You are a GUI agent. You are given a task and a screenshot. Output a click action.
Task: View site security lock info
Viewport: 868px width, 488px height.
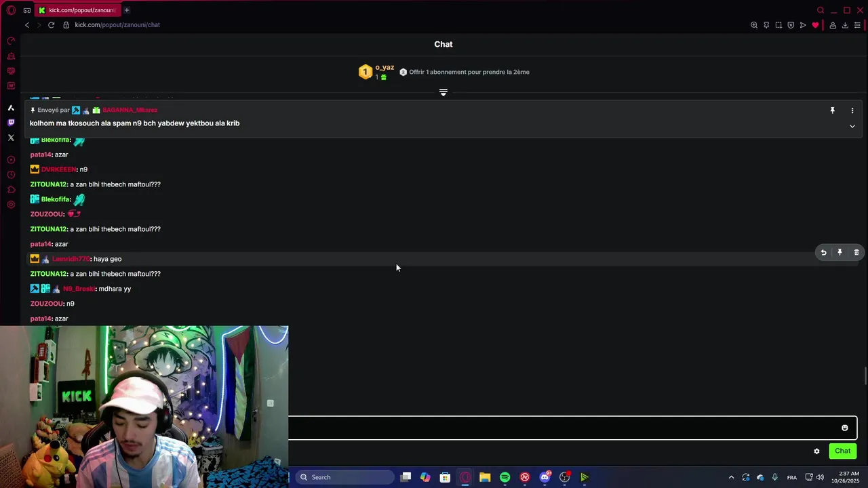(x=66, y=25)
